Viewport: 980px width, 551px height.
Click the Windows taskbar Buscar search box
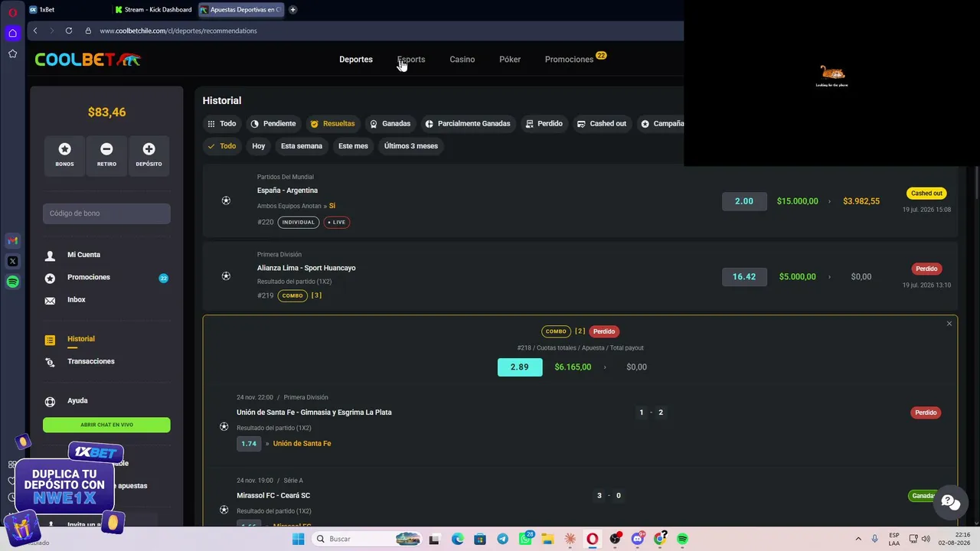[x=367, y=539]
